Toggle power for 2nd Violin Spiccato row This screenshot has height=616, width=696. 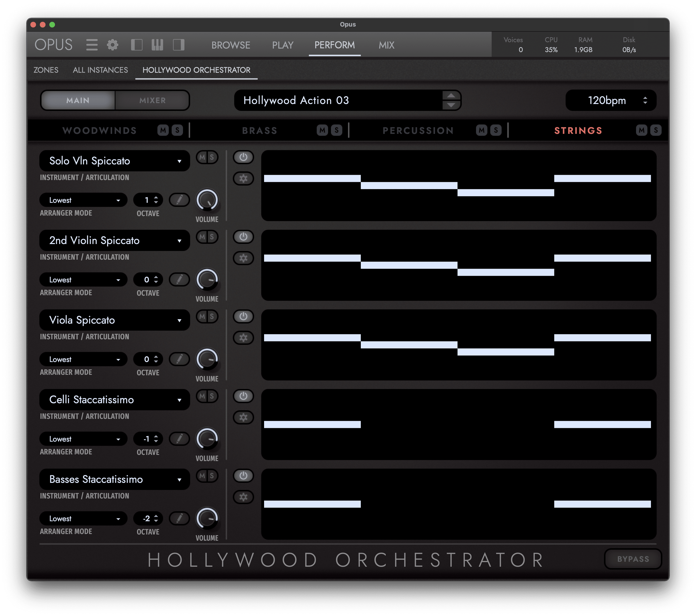click(243, 237)
